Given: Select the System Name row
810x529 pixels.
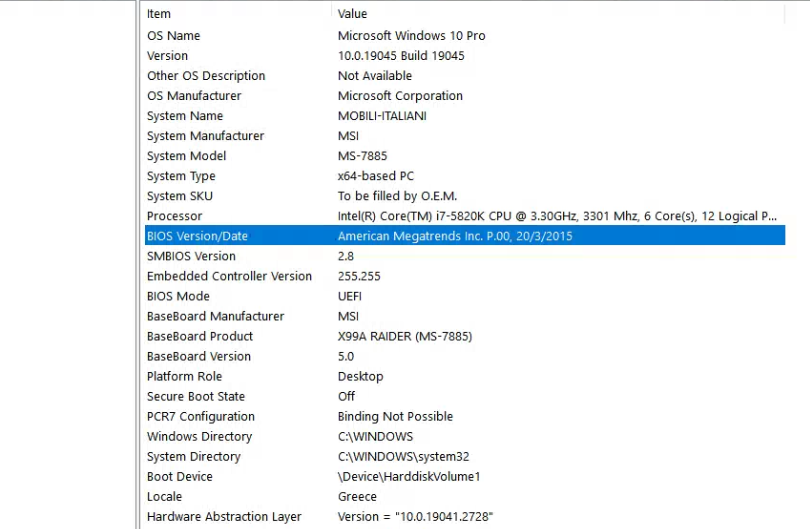Looking at the screenshot, I should click(465, 116).
